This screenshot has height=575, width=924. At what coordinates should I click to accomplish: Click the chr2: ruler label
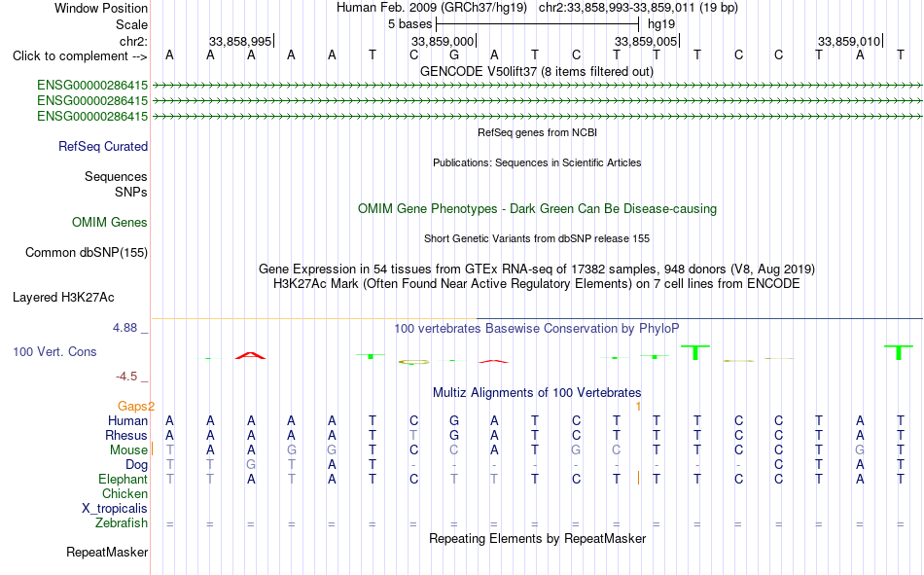133,41
